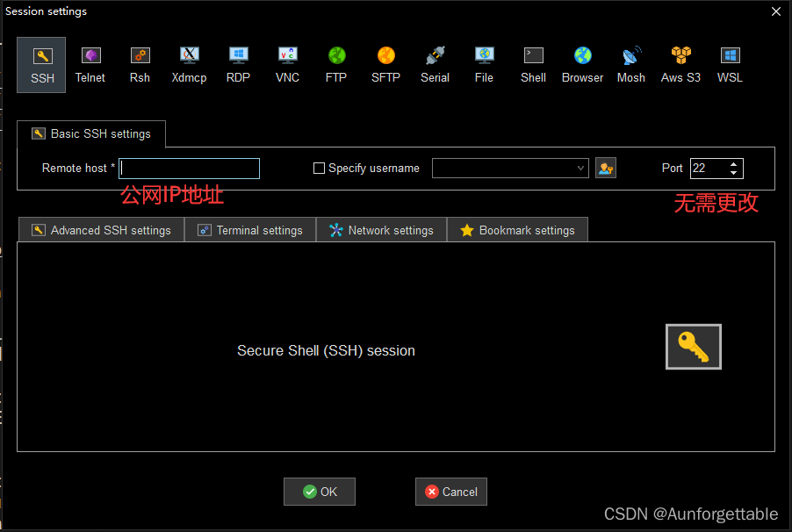Confirm with the OK button
The width and height of the screenshot is (792, 532).
(320, 492)
